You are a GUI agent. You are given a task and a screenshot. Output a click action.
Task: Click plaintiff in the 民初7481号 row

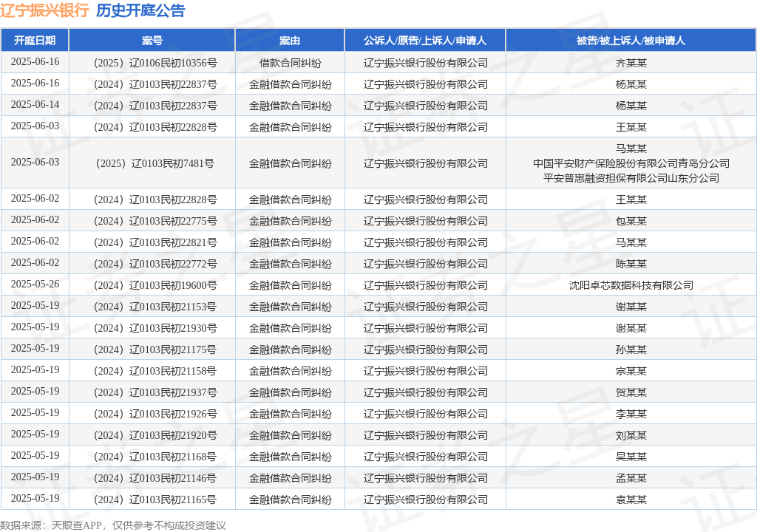tap(425, 163)
